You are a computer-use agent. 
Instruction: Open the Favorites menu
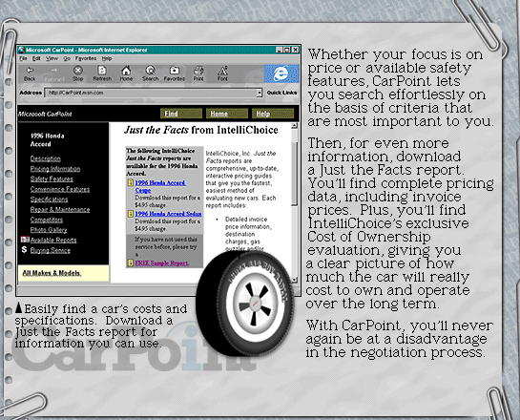click(86, 59)
